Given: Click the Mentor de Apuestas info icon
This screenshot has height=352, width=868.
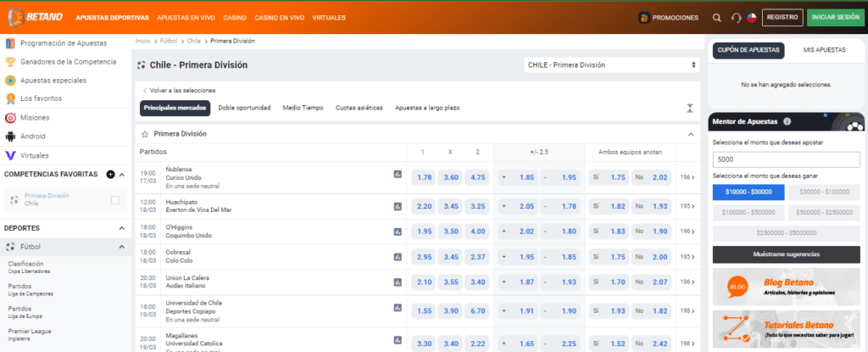Looking at the screenshot, I should coord(787,121).
